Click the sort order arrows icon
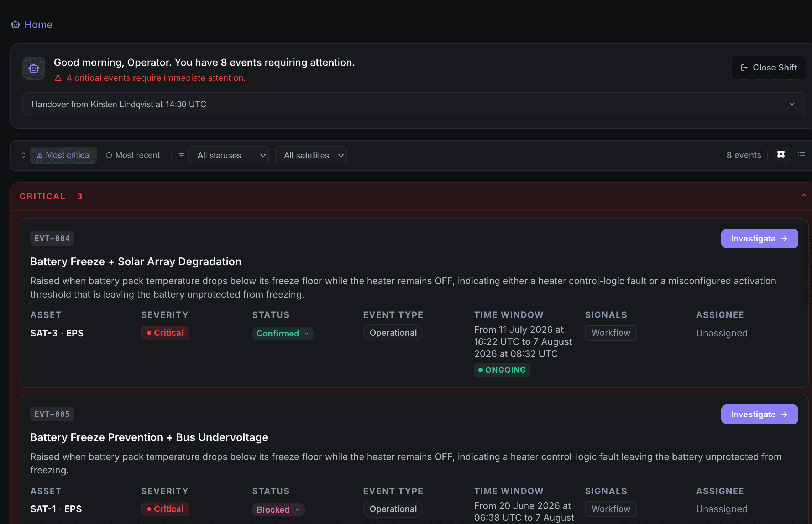 point(23,155)
